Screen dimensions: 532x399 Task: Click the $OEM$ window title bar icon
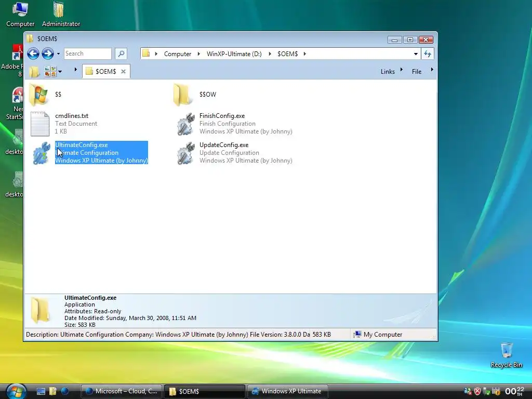(30, 38)
